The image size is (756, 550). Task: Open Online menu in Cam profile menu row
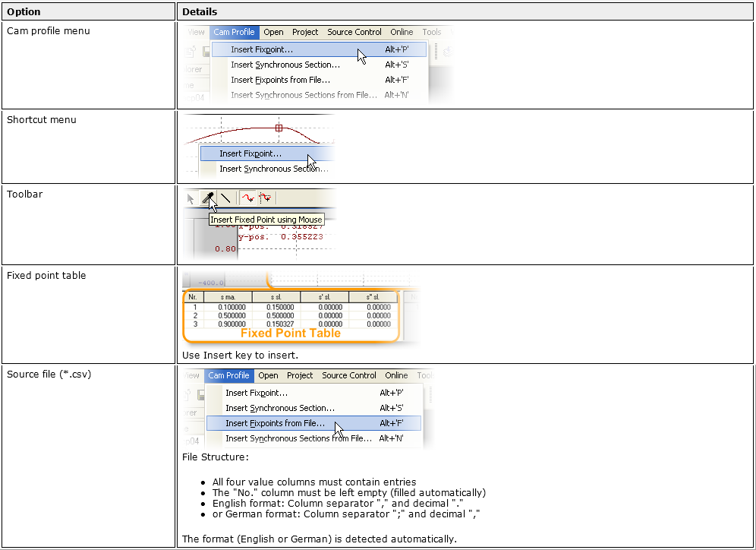pos(402,32)
